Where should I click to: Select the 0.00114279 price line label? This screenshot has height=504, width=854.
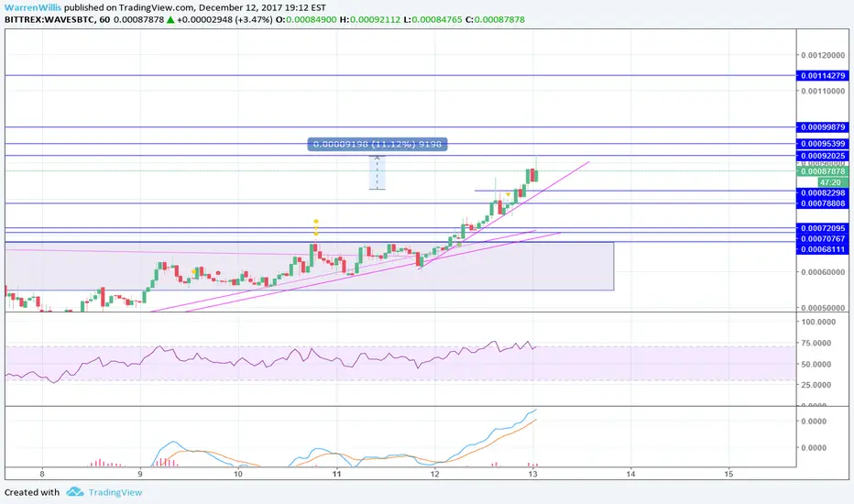point(823,76)
